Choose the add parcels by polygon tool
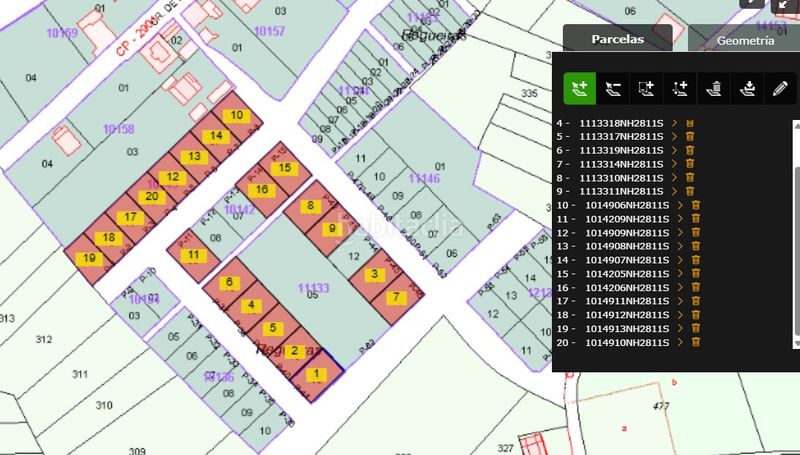Image resolution: width=800 pixels, height=455 pixels. 680,88
